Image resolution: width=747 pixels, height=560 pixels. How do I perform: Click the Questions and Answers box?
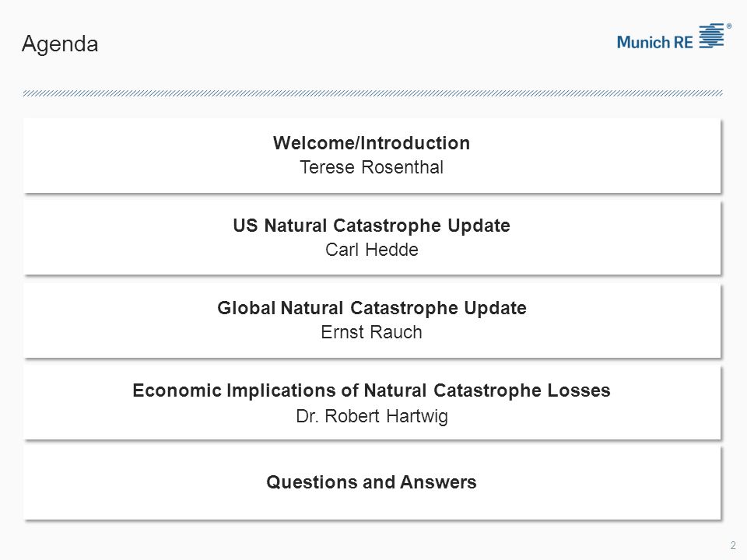[x=372, y=482]
